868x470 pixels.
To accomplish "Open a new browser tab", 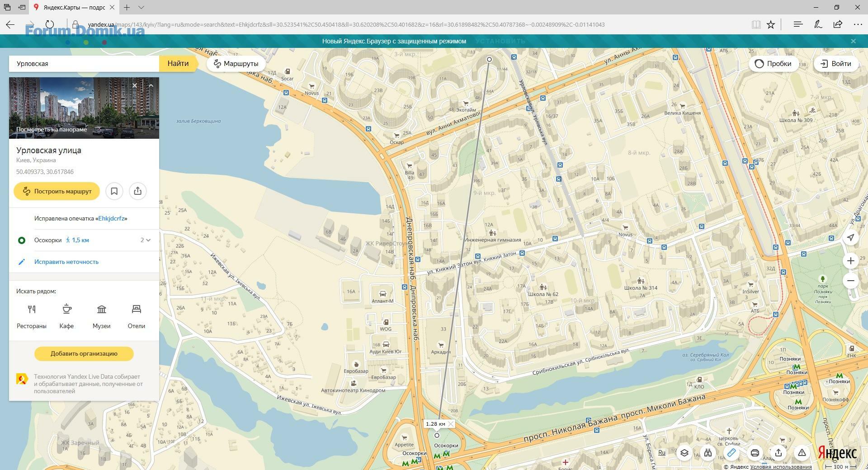I will 127,7.
